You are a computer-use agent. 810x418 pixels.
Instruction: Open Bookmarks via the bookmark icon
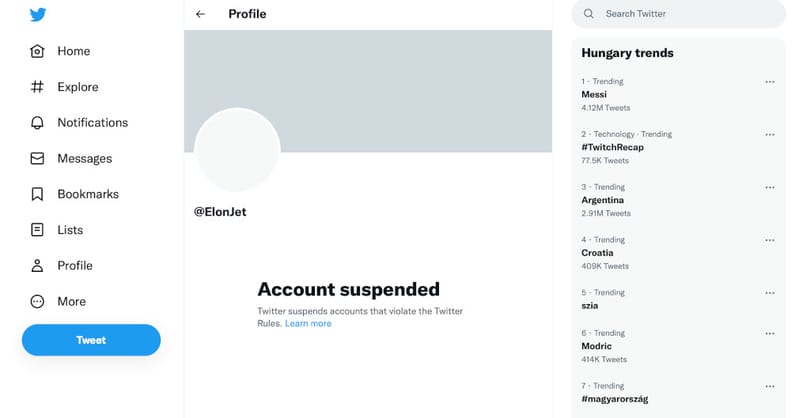[37, 194]
